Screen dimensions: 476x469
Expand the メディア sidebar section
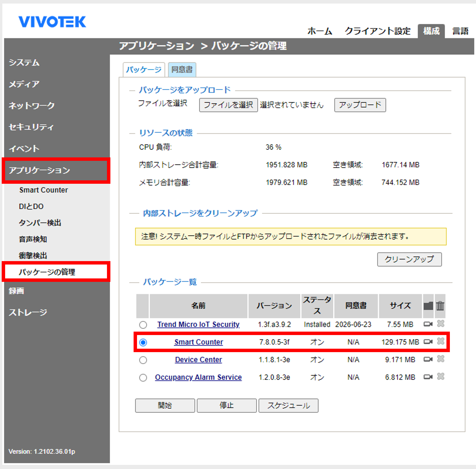pyautogui.click(x=24, y=84)
